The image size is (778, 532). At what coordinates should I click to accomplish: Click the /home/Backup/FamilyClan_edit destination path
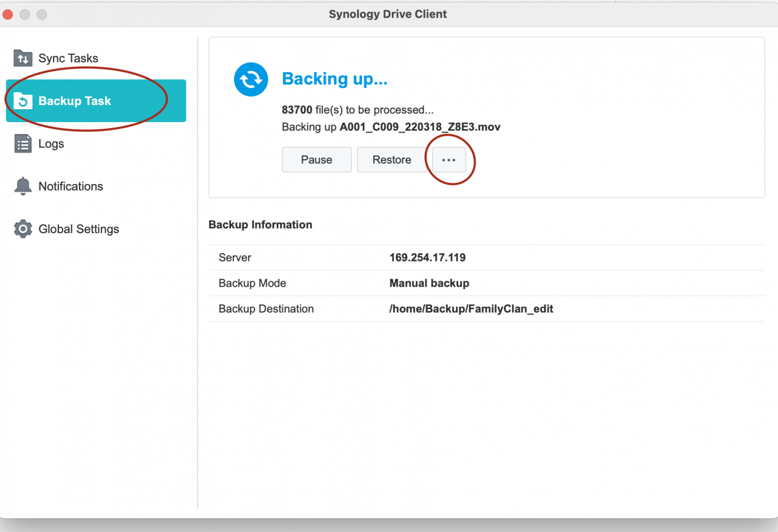pos(471,309)
